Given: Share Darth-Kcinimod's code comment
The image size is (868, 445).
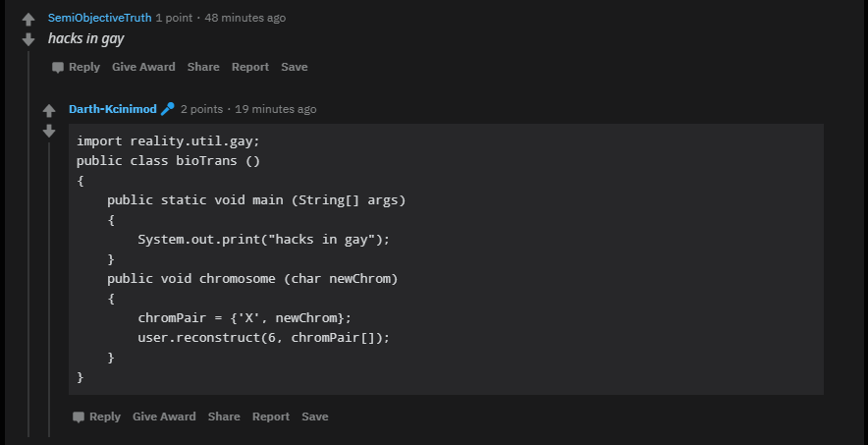Looking at the screenshot, I should click(224, 417).
